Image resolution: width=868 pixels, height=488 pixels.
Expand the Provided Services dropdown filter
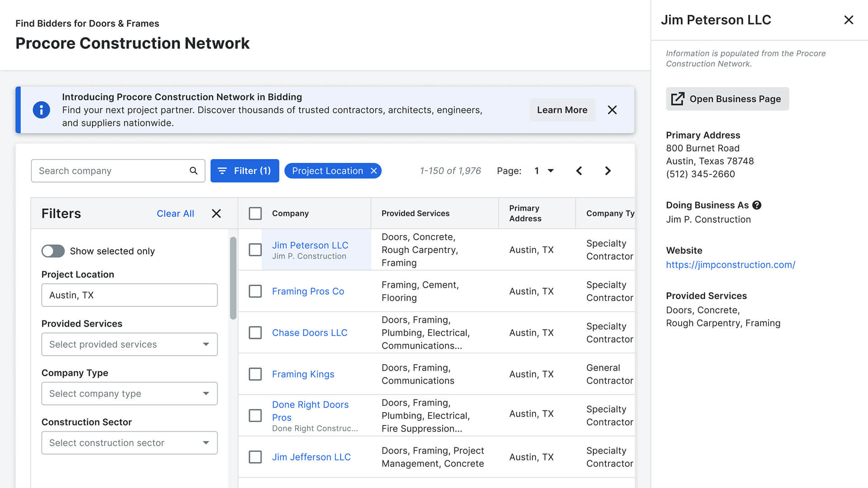tap(129, 344)
